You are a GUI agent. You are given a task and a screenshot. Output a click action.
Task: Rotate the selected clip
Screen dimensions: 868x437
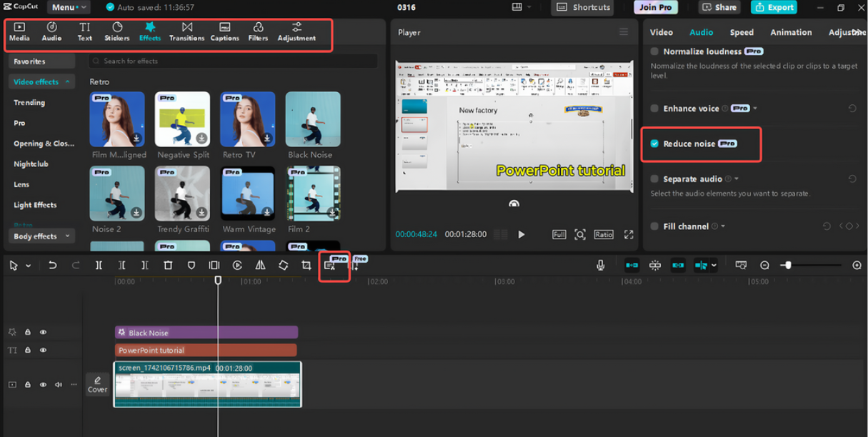point(283,265)
